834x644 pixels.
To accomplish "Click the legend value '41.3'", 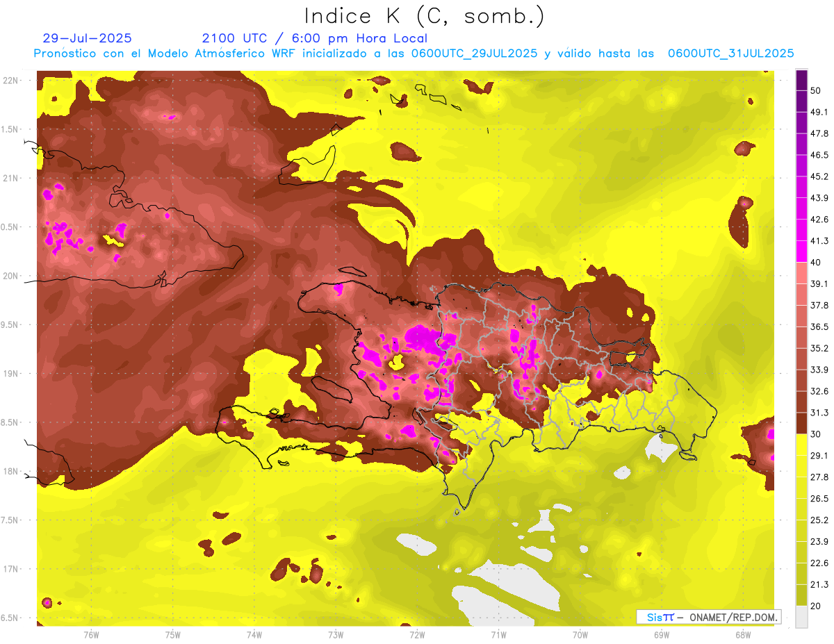I will (x=819, y=241).
